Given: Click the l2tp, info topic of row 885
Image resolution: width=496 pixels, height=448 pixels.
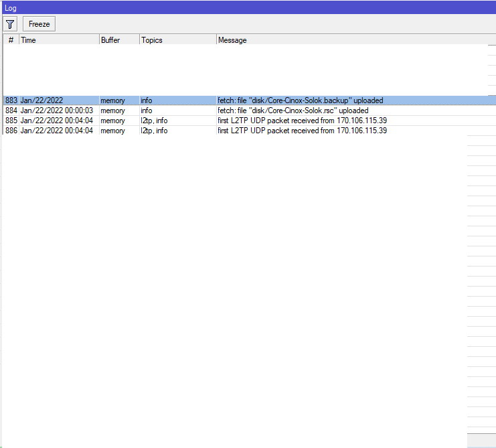Looking at the screenshot, I should [154, 121].
